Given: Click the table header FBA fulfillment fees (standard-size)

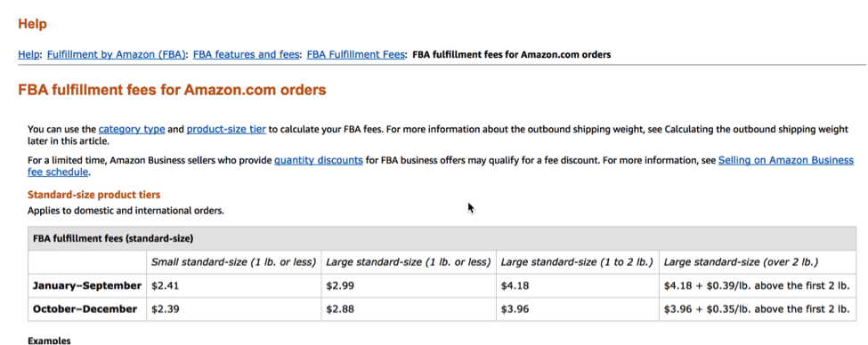Looking at the screenshot, I should (113, 239).
